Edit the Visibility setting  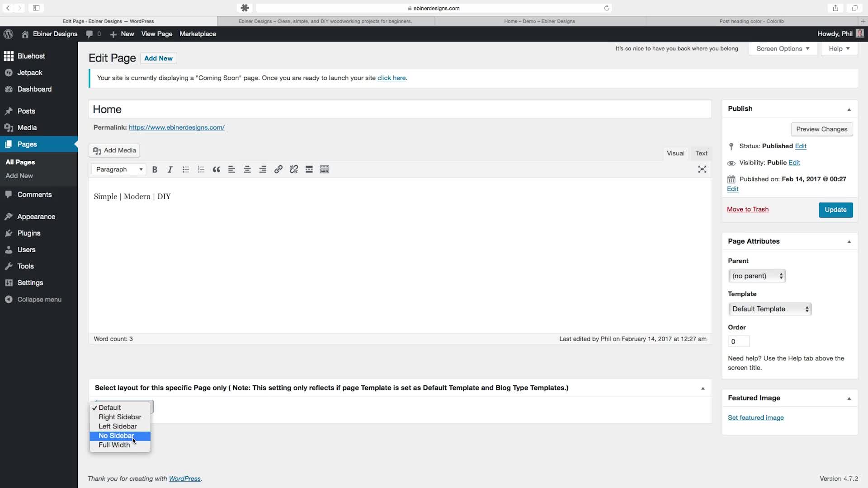point(794,163)
